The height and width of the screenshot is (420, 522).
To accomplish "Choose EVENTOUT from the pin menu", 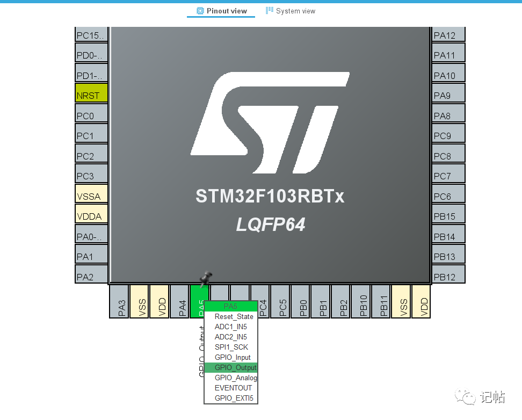I will pyautogui.click(x=231, y=388).
